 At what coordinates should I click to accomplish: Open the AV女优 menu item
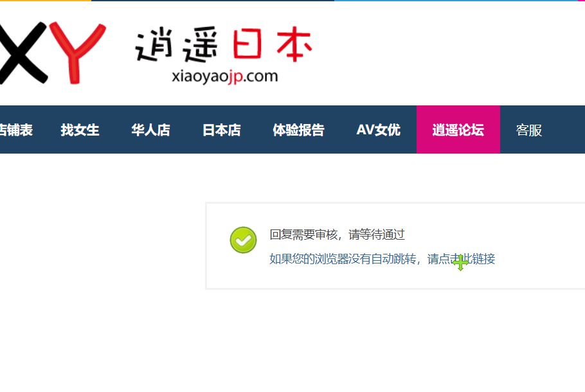pos(378,130)
